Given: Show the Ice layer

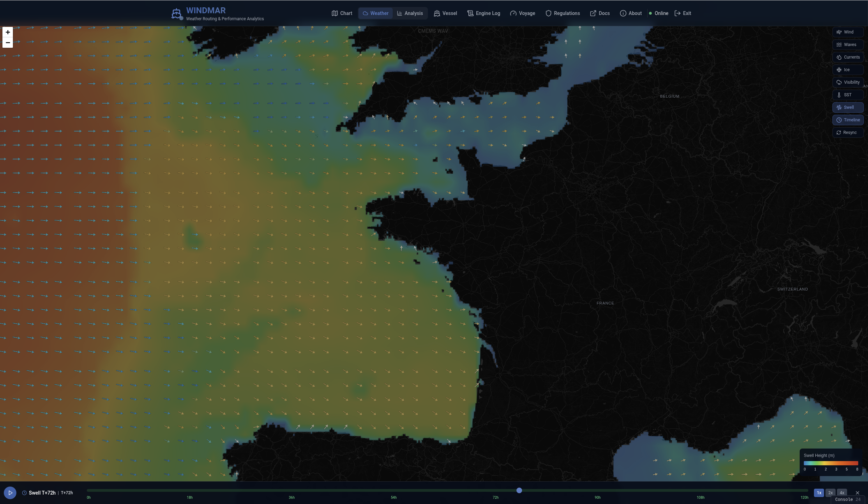Looking at the screenshot, I should (848, 70).
